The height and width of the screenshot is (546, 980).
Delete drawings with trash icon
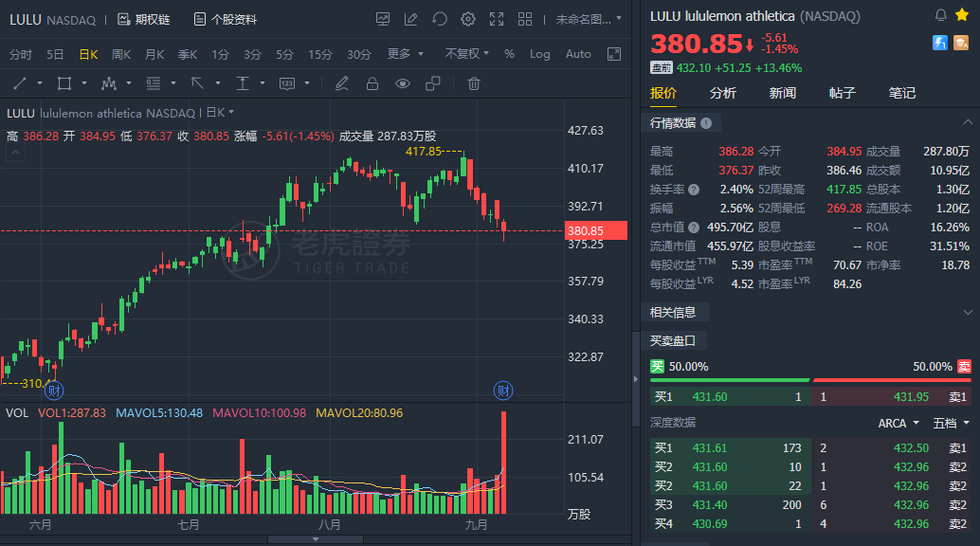[x=474, y=83]
